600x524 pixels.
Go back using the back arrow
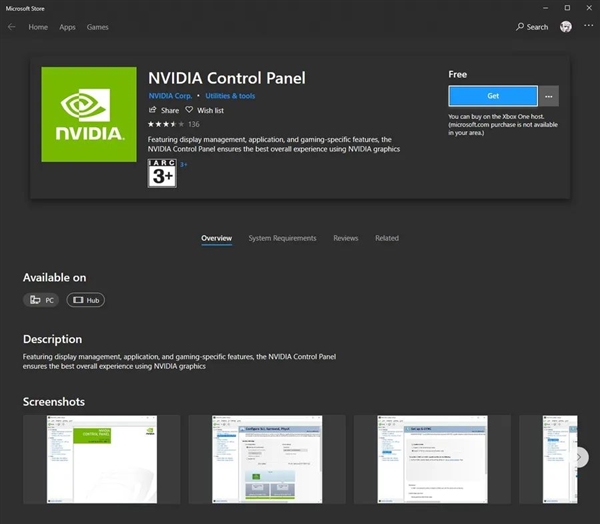(x=11, y=27)
